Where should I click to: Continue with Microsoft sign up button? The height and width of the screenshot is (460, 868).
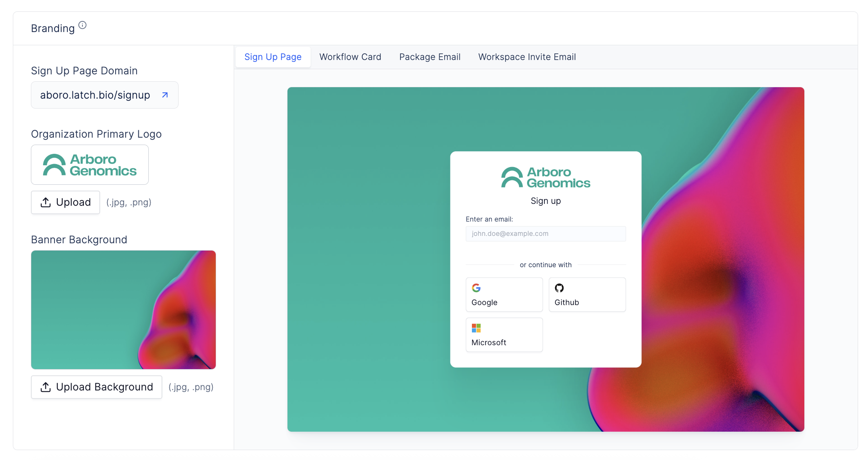(x=504, y=335)
